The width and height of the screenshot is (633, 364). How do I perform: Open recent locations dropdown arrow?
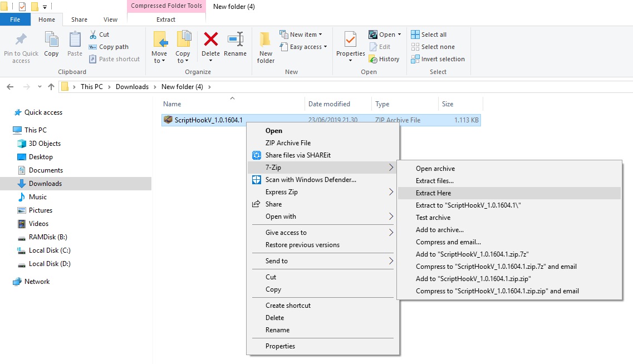click(x=40, y=87)
